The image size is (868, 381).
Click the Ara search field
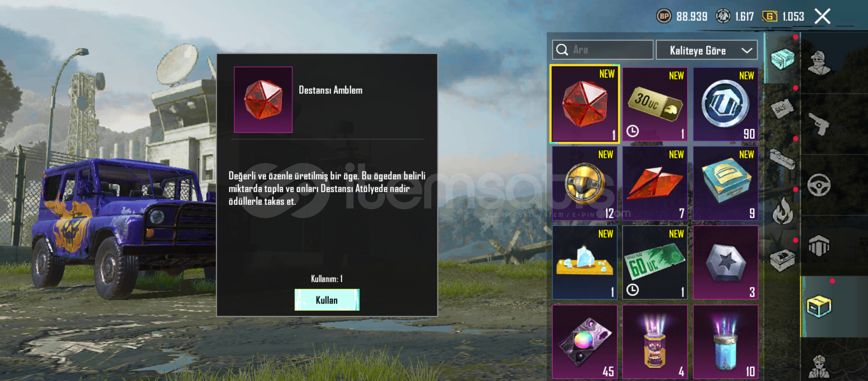[x=603, y=50]
